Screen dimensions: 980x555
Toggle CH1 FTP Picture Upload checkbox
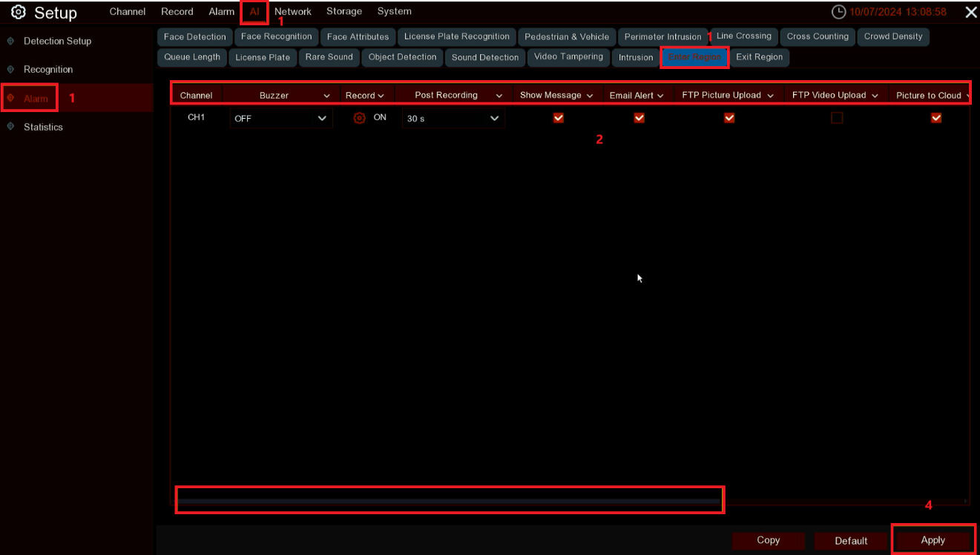[x=729, y=118]
